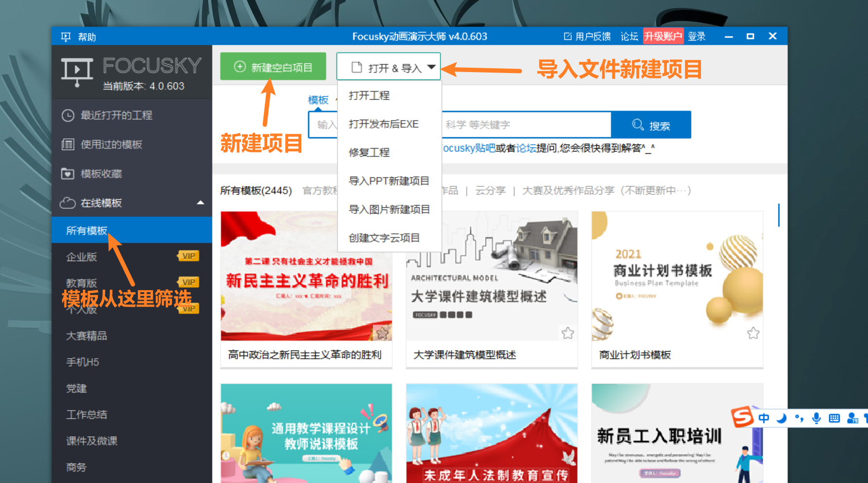
Task: Choose 修复工程 from the dropdown menu
Action: (x=369, y=152)
